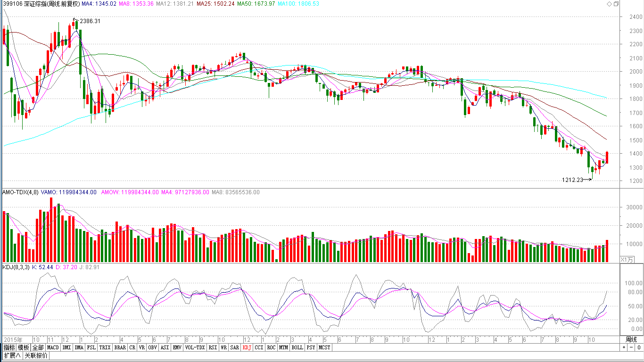Switch indicator to ASI

pyautogui.click(x=165, y=347)
